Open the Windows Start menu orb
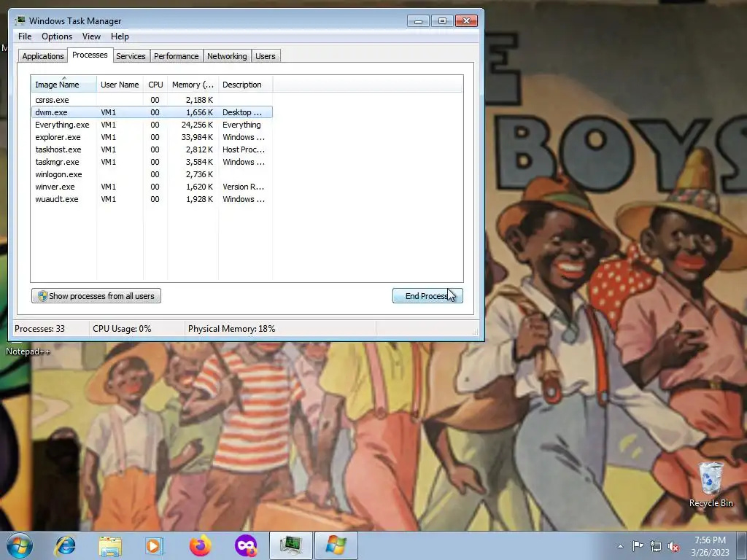747x560 pixels. click(x=20, y=545)
